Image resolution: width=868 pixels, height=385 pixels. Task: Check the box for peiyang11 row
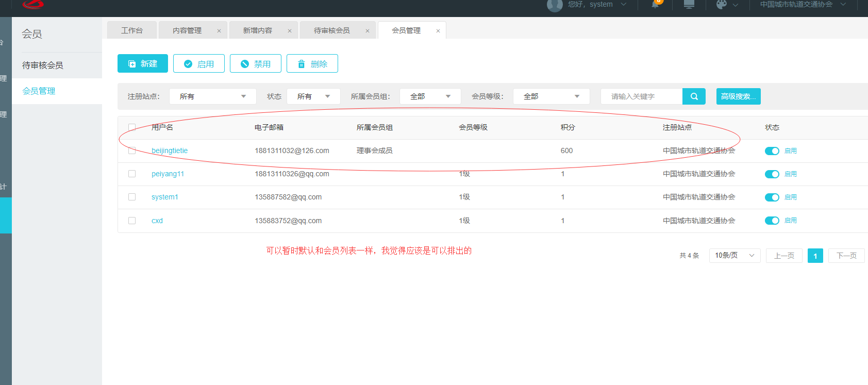click(132, 174)
